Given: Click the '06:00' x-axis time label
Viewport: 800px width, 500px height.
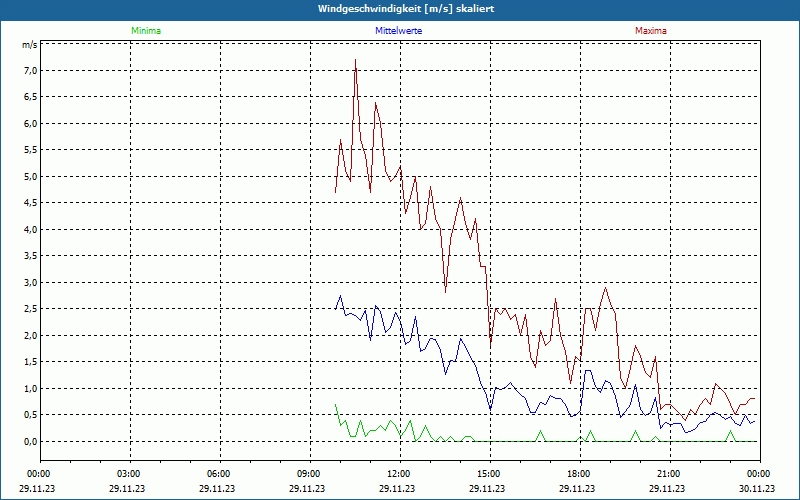Looking at the screenshot, I should pyautogui.click(x=218, y=474).
